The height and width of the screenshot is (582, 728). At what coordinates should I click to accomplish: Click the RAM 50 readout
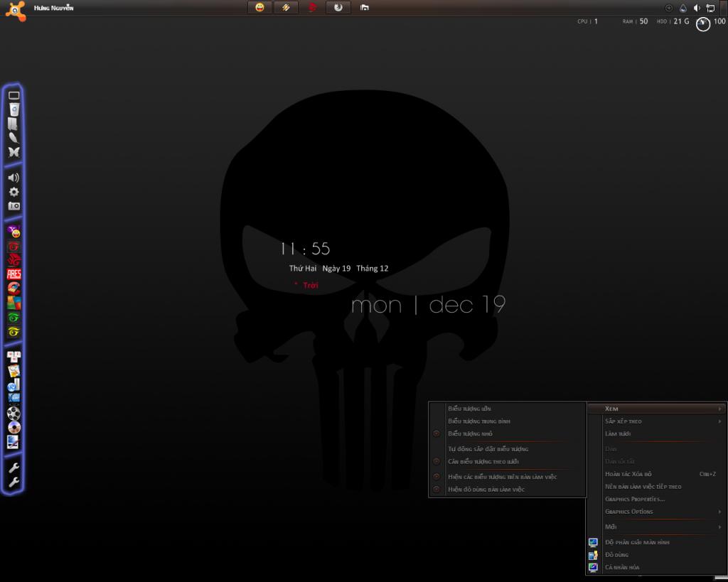pyautogui.click(x=635, y=21)
